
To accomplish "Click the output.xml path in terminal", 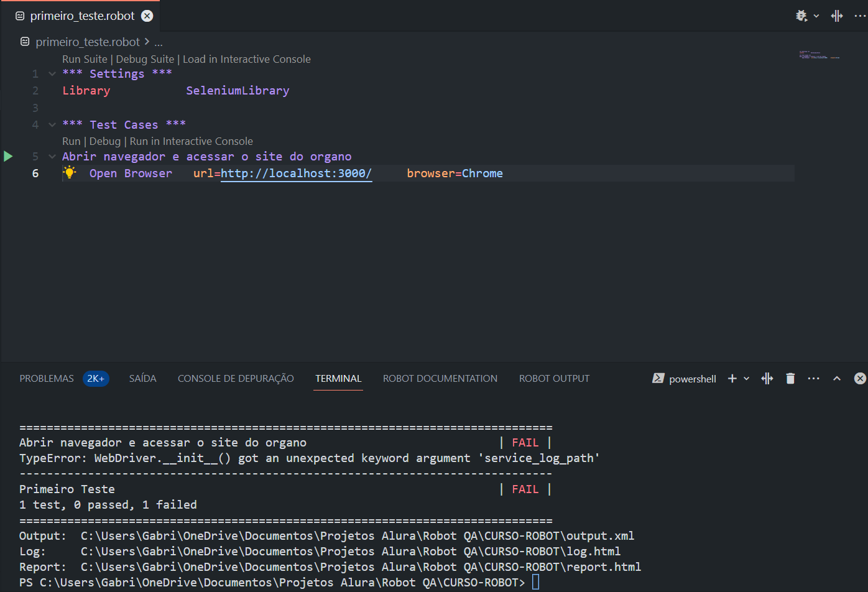I will coord(358,536).
